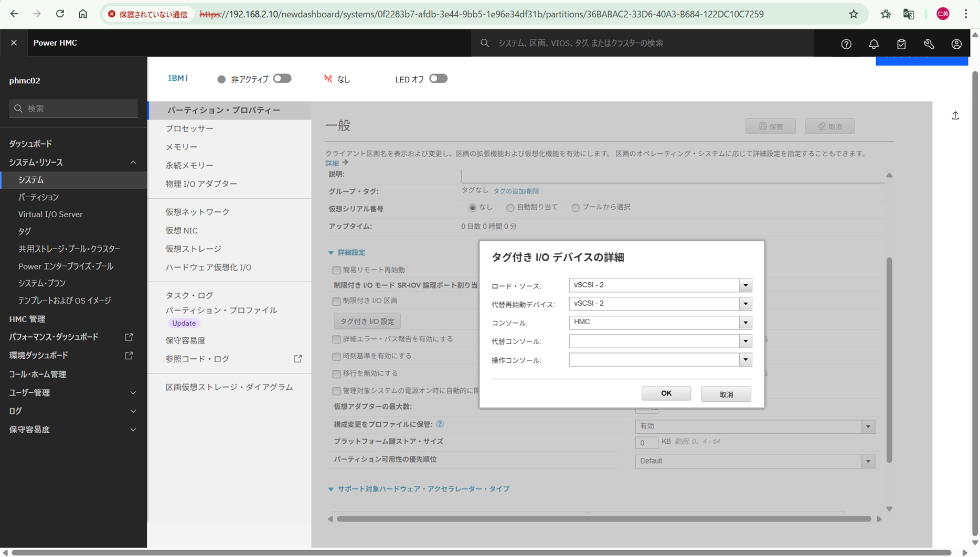Check the 制限付き I/O 区画 checkbox
980x557 pixels.
point(337,301)
